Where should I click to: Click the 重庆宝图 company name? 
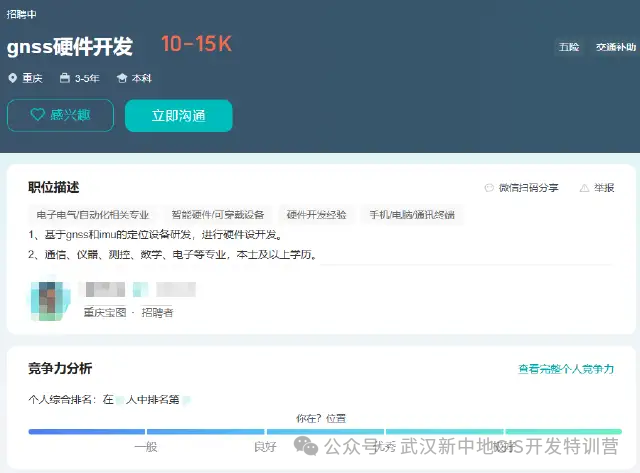tap(105, 313)
